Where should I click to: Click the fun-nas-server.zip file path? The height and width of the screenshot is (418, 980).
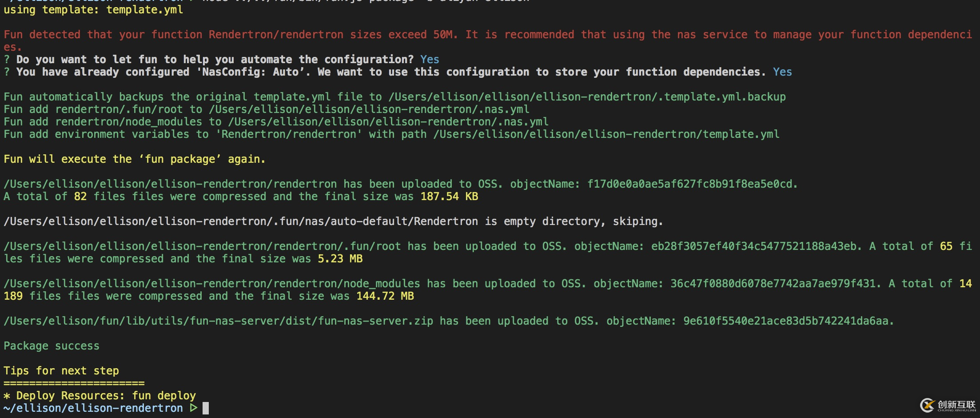pos(218,321)
